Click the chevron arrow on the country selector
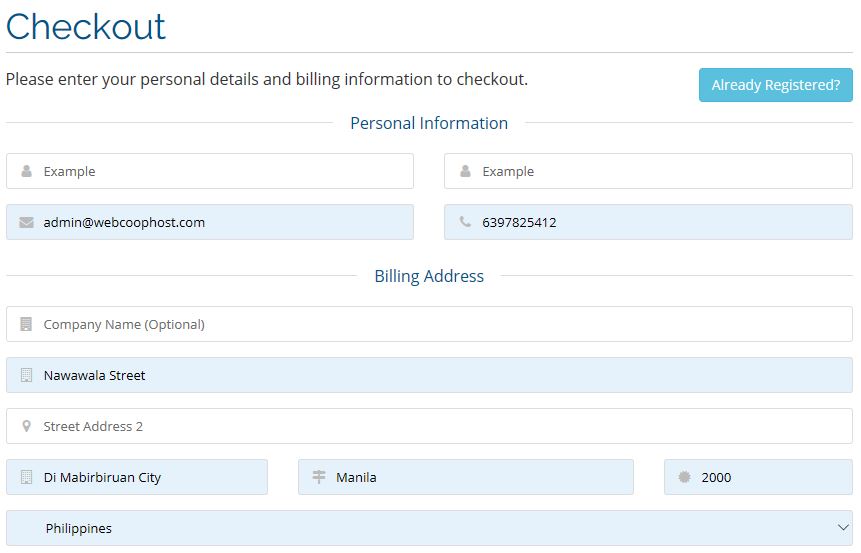 coord(843,528)
